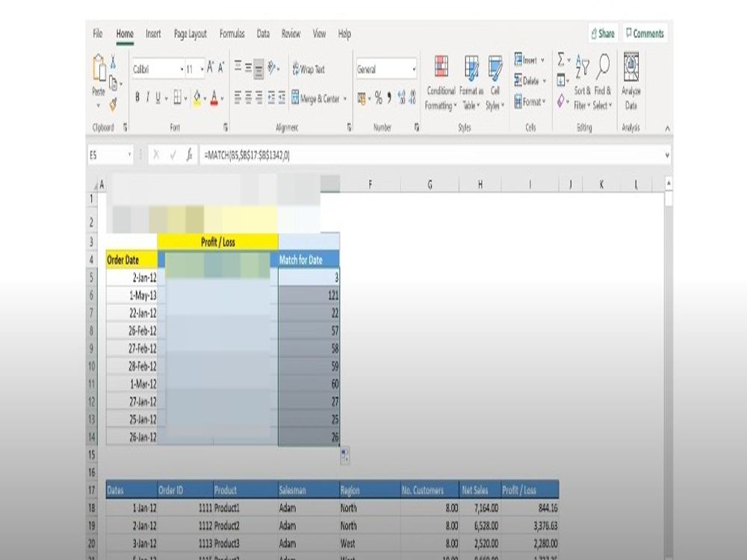Viewport: 747px width, 560px height.
Task: Open Font settings dialog launcher
Action: click(x=226, y=127)
